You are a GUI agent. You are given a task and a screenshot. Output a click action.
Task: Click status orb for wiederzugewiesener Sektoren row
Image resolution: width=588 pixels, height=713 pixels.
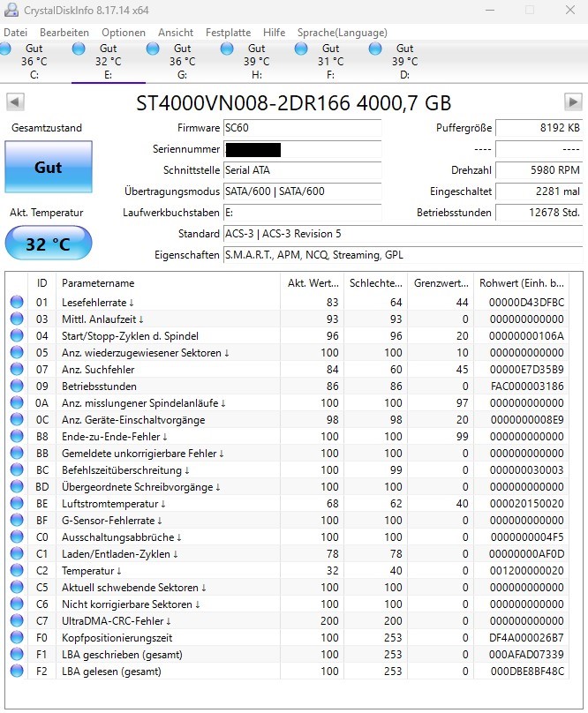17,352
